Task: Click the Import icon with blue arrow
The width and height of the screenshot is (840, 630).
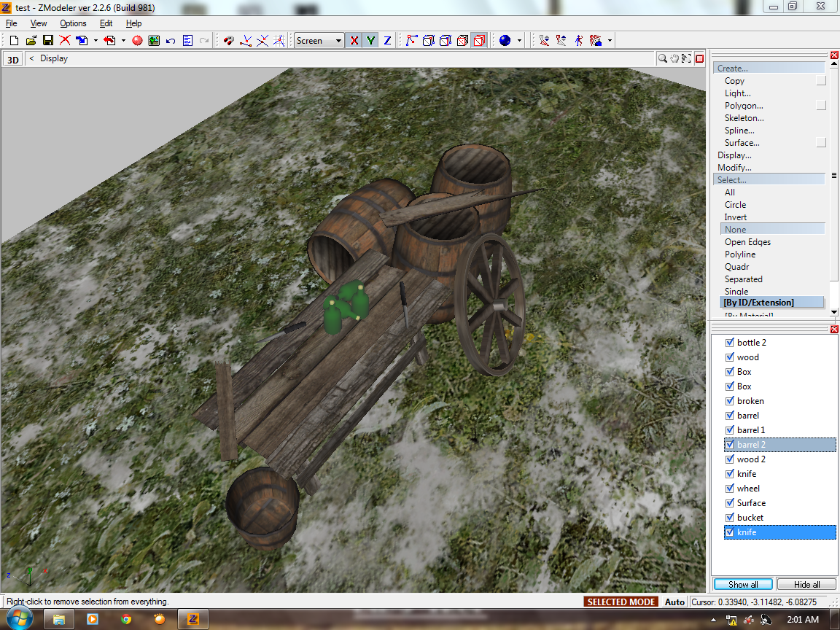Action: tap(82, 41)
